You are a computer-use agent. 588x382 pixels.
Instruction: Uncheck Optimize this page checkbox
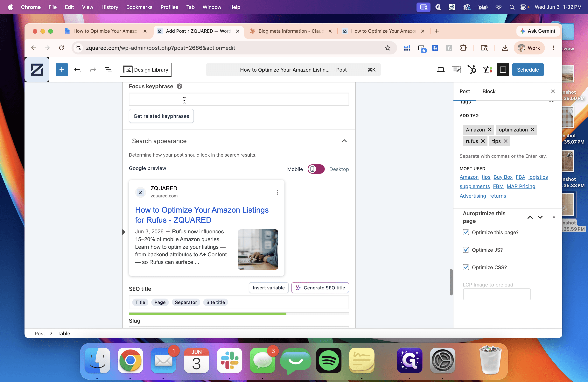[x=466, y=232]
